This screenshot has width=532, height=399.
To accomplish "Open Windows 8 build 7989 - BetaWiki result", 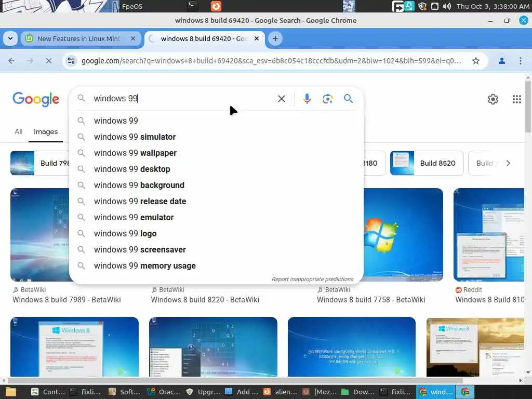I will tap(66, 300).
